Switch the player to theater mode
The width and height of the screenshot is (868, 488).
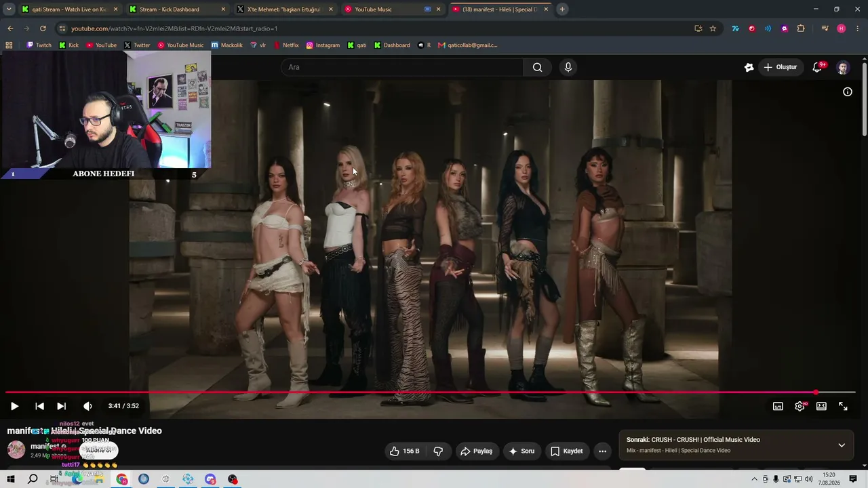tap(821, 406)
